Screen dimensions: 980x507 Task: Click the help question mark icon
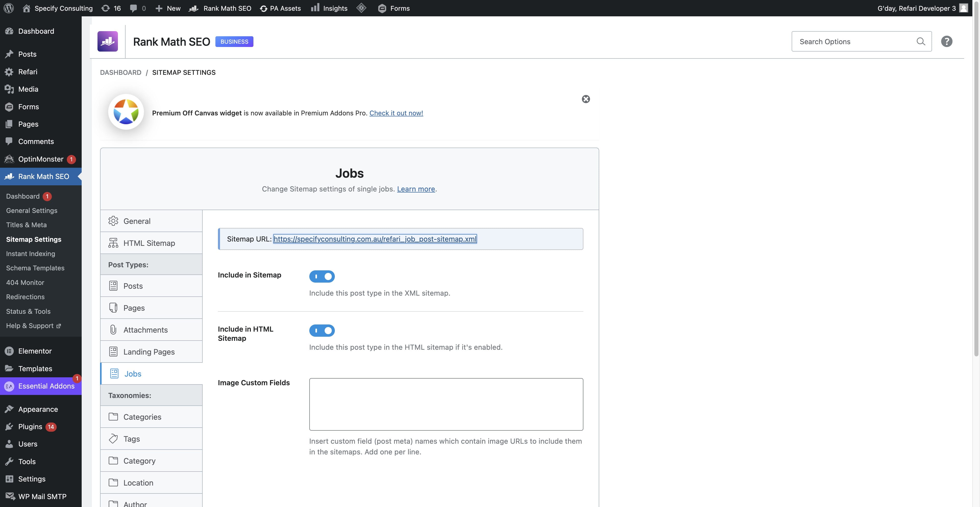coord(947,41)
